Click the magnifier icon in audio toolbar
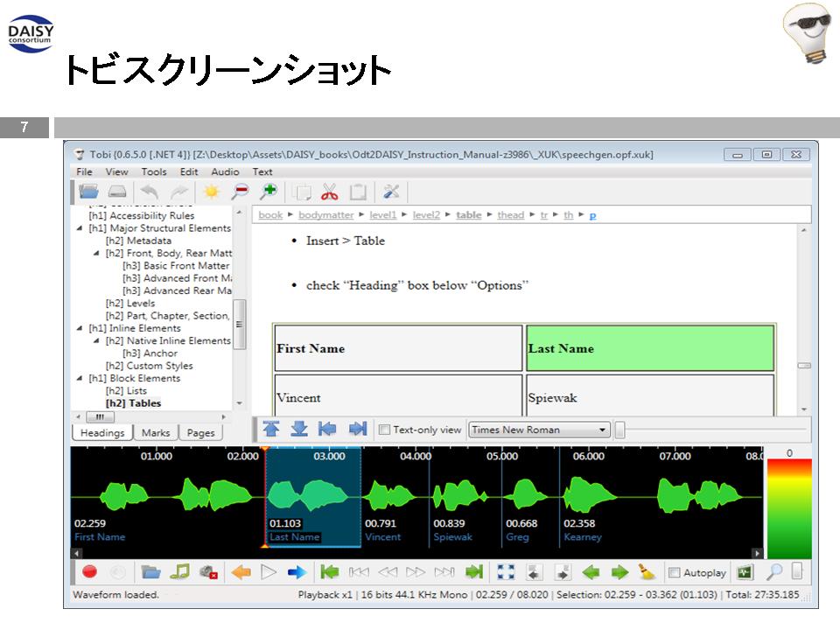 click(773, 572)
